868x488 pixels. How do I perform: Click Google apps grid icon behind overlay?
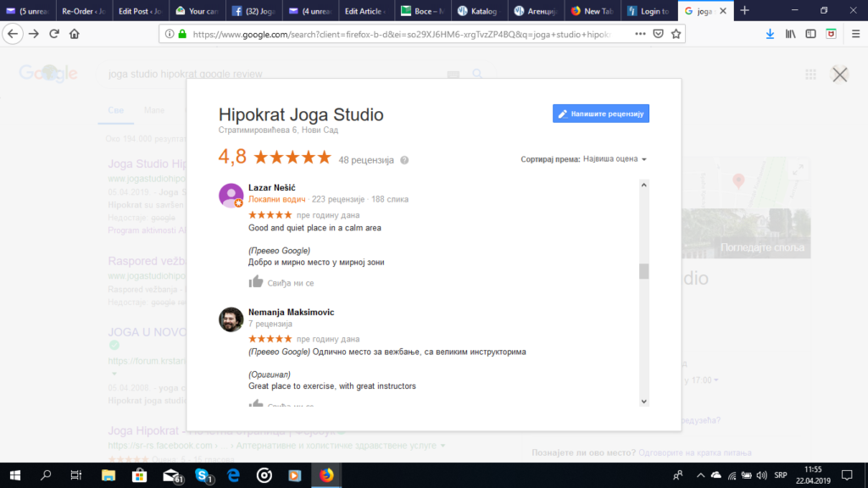pos(810,75)
